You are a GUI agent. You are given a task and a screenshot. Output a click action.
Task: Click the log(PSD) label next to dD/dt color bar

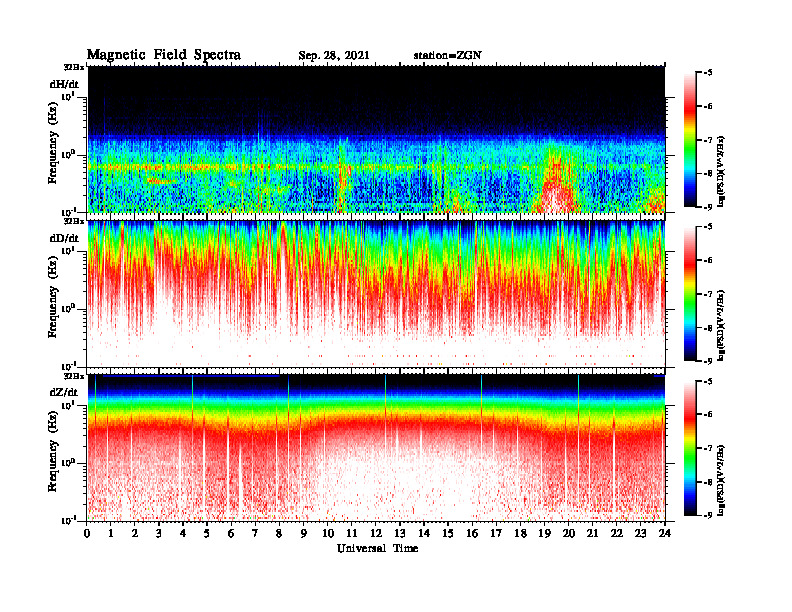tap(721, 325)
